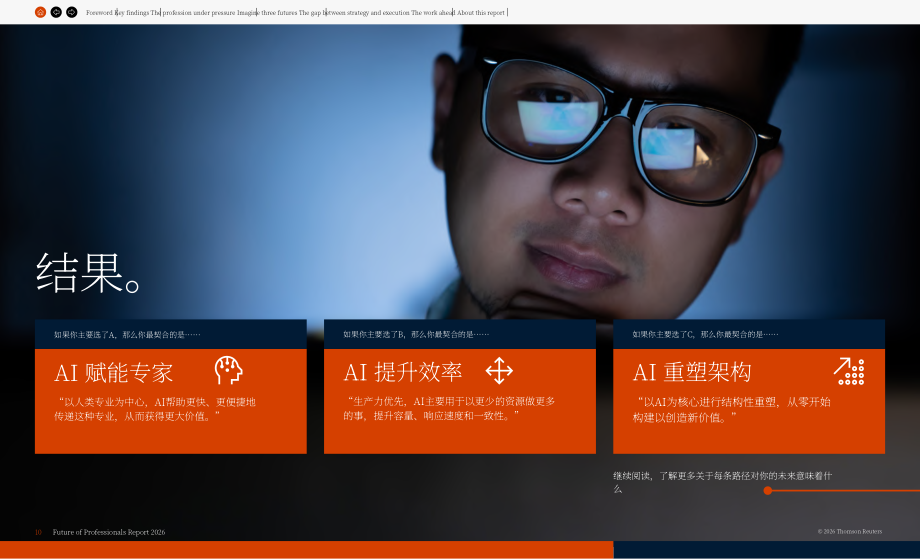Click the orange dot on the progress line
920x559 pixels.
(767, 490)
